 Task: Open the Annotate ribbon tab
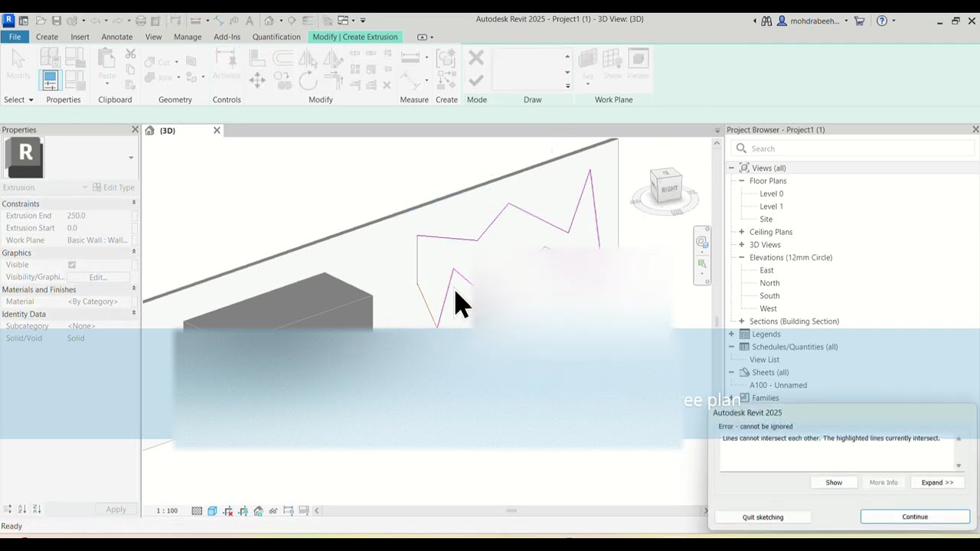tap(117, 37)
